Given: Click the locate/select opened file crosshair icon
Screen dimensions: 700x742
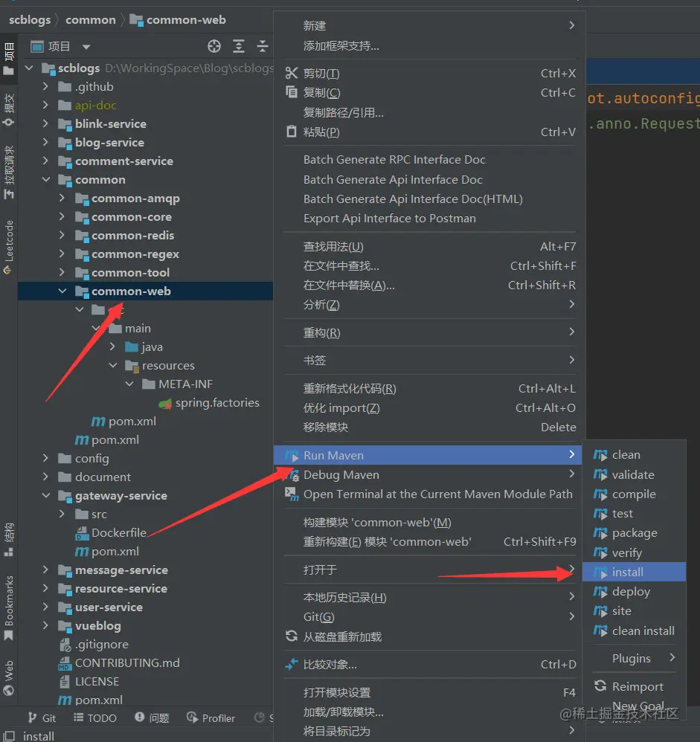Looking at the screenshot, I should 214,46.
